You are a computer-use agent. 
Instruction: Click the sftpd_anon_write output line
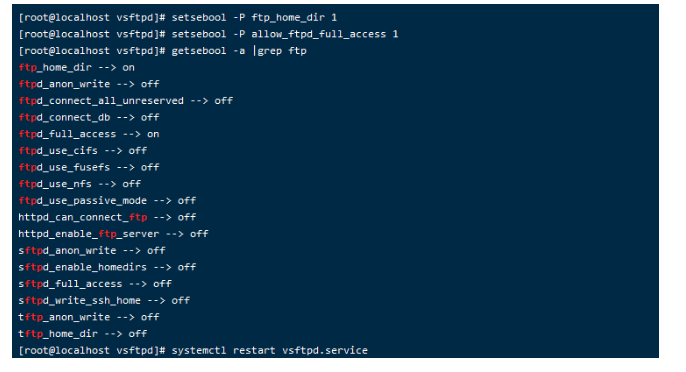tap(92, 250)
